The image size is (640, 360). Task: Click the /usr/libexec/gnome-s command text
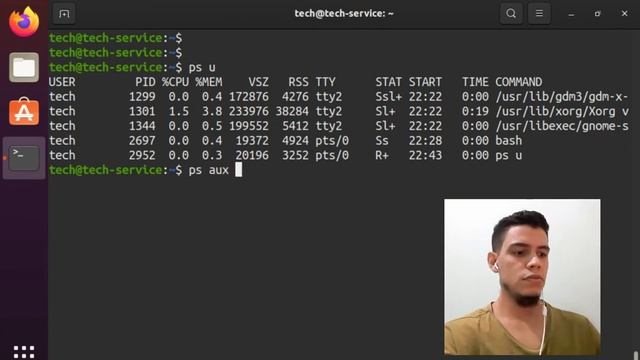tap(562, 126)
